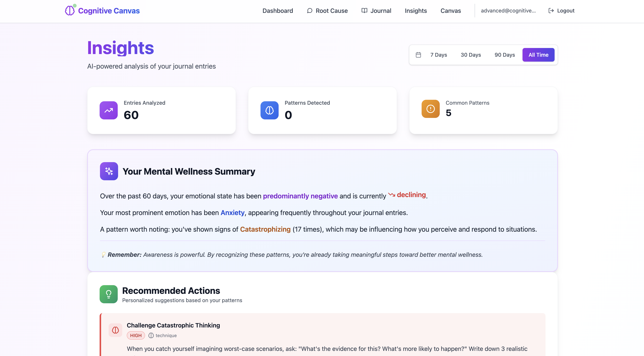Click the Challenge Catastrophic Thinking card title
The width and height of the screenshot is (644, 356).
[x=173, y=325]
